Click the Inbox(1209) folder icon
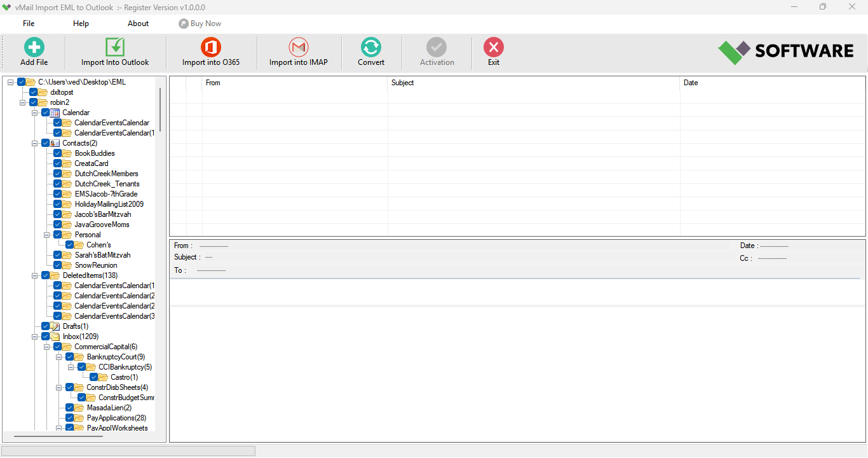Image resolution: width=868 pixels, height=458 pixels. [x=55, y=337]
